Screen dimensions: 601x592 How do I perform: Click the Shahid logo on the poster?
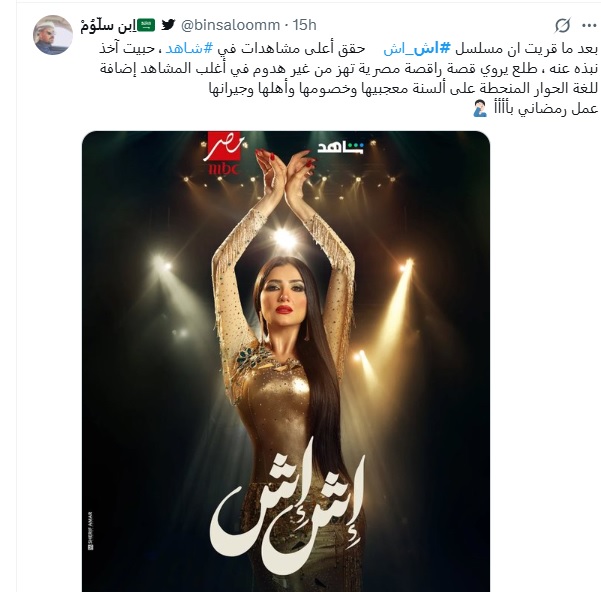point(340,148)
